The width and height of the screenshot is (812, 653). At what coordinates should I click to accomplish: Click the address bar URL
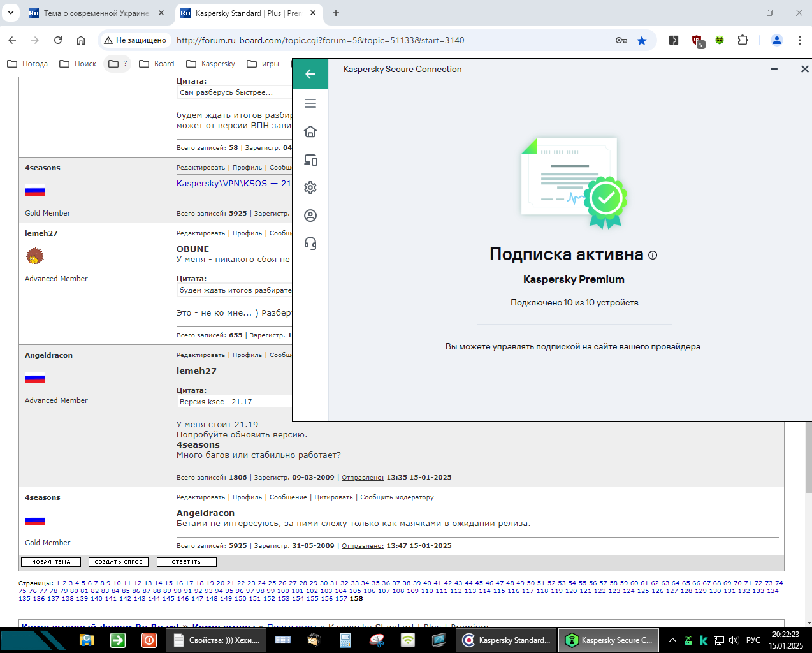320,40
